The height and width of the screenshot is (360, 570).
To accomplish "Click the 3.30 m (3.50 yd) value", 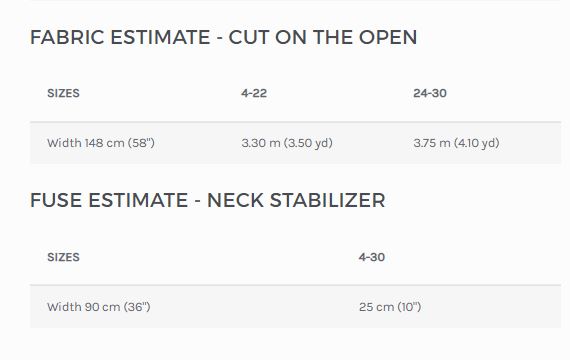I will 287,143.
